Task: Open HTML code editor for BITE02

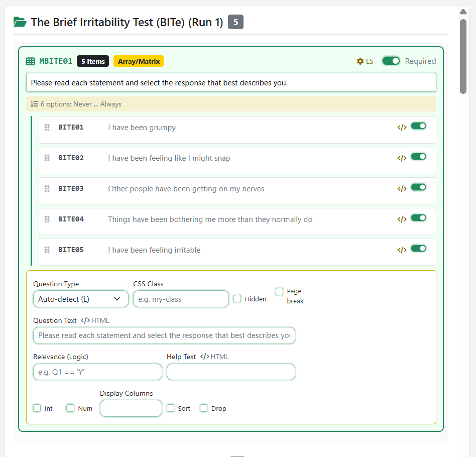Action: [x=402, y=158]
